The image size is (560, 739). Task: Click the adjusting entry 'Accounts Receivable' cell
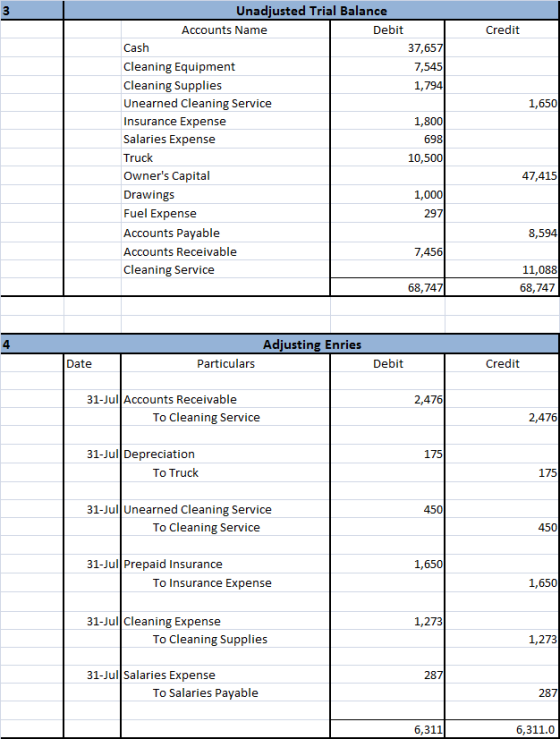pyautogui.click(x=225, y=399)
